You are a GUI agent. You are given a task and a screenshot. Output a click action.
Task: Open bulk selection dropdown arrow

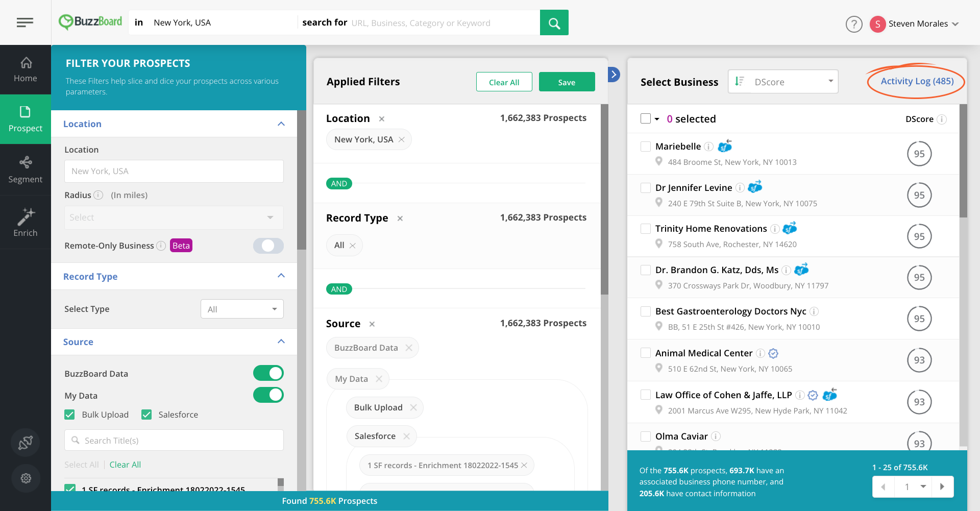pos(657,119)
